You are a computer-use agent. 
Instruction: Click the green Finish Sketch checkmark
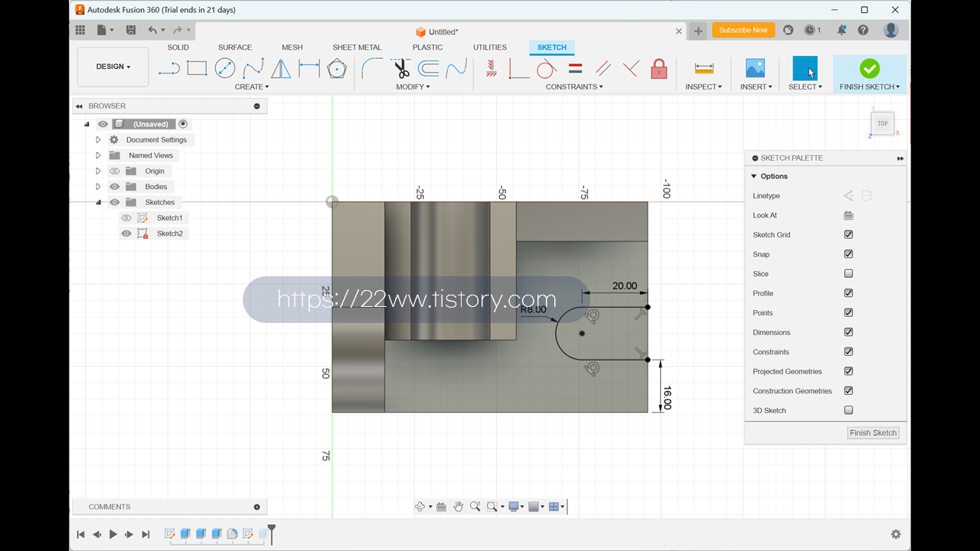(x=870, y=68)
